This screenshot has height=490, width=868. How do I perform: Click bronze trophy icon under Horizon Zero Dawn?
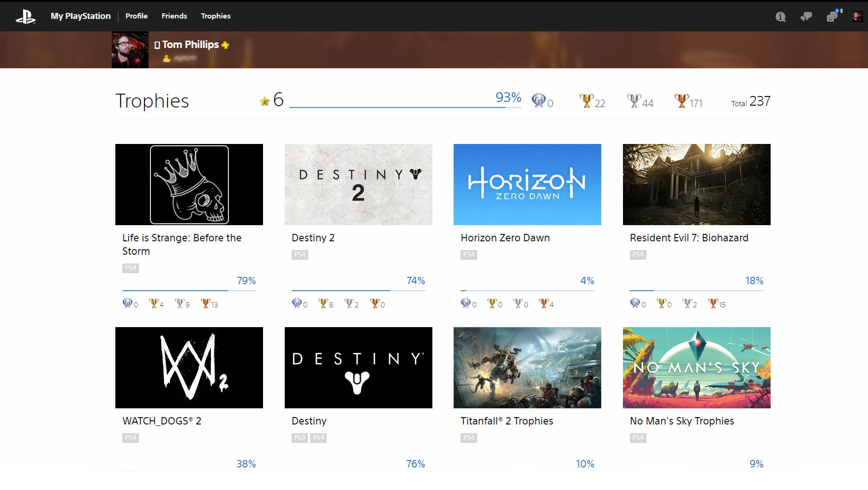(x=544, y=303)
